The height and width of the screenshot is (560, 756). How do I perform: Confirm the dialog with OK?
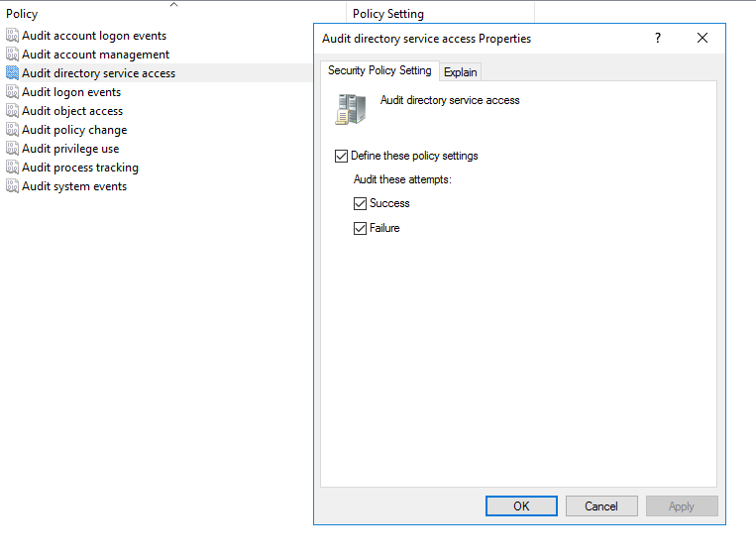click(x=521, y=505)
